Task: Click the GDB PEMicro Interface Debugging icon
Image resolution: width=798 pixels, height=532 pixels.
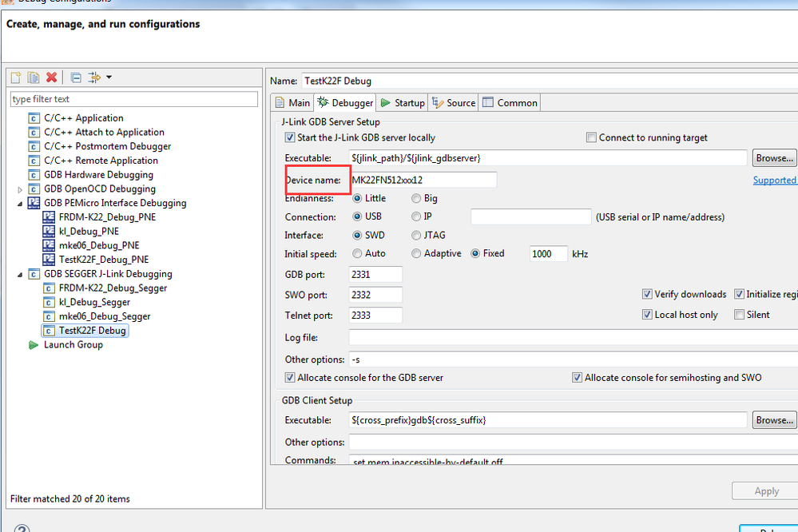Action: 34,203
